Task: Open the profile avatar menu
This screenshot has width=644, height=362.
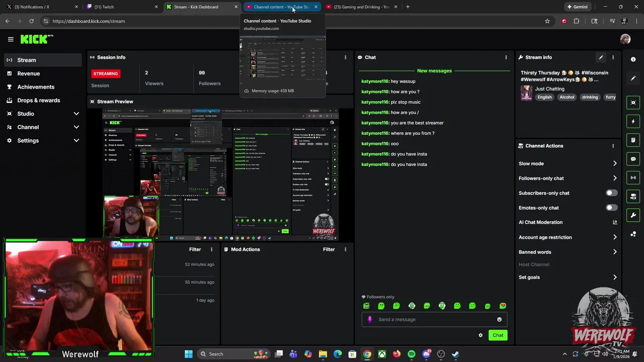Action: [x=625, y=39]
